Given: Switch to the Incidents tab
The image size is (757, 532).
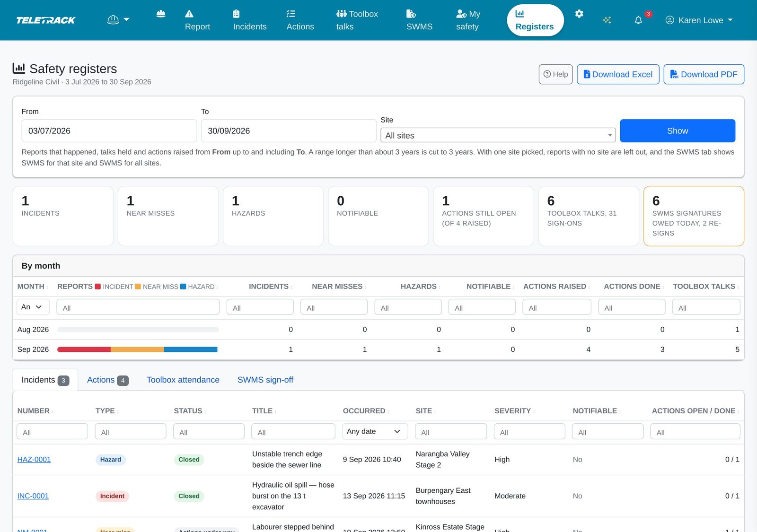Looking at the screenshot, I should (x=45, y=380).
